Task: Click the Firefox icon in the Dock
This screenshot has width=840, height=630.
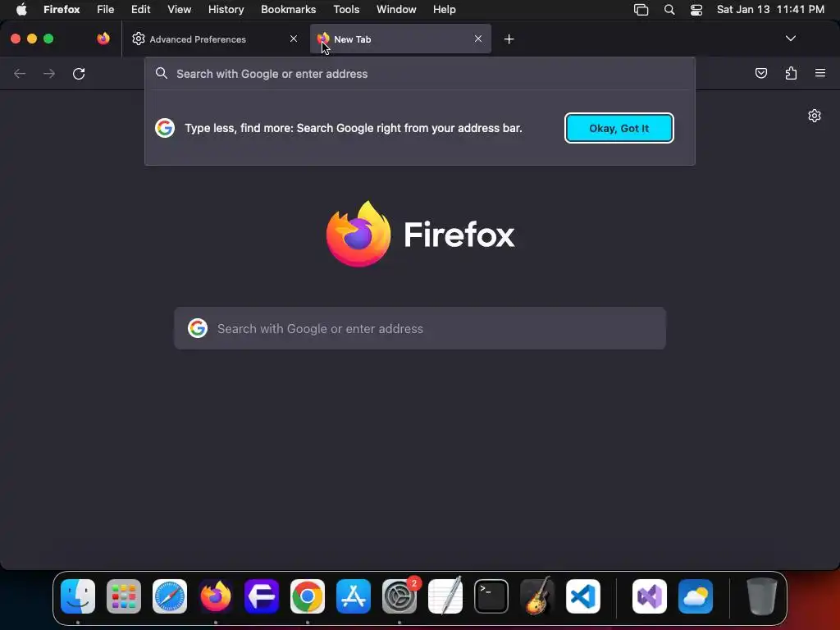Action: point(216,596)
